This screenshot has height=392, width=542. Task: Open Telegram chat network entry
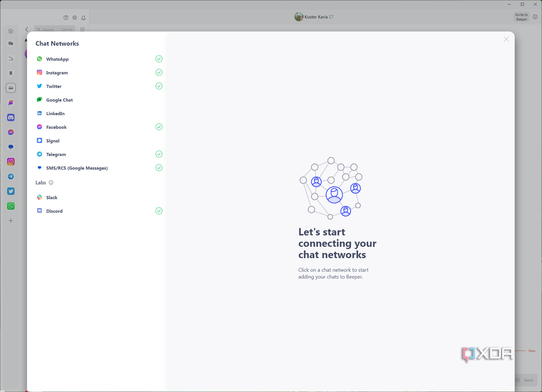99,154
